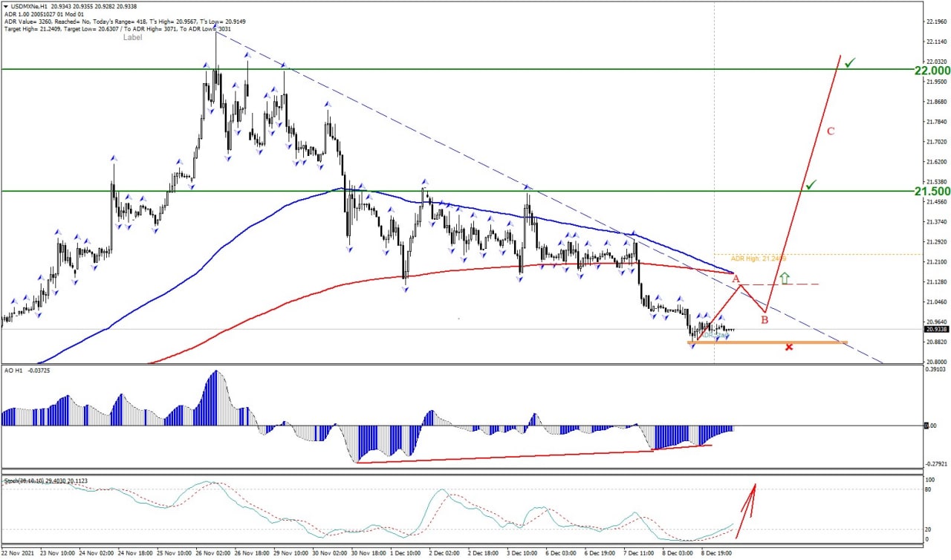The width and height of the screenshot is (951, 560).
Task: Select the green 21.500 price level label
Action: (932, 192)
